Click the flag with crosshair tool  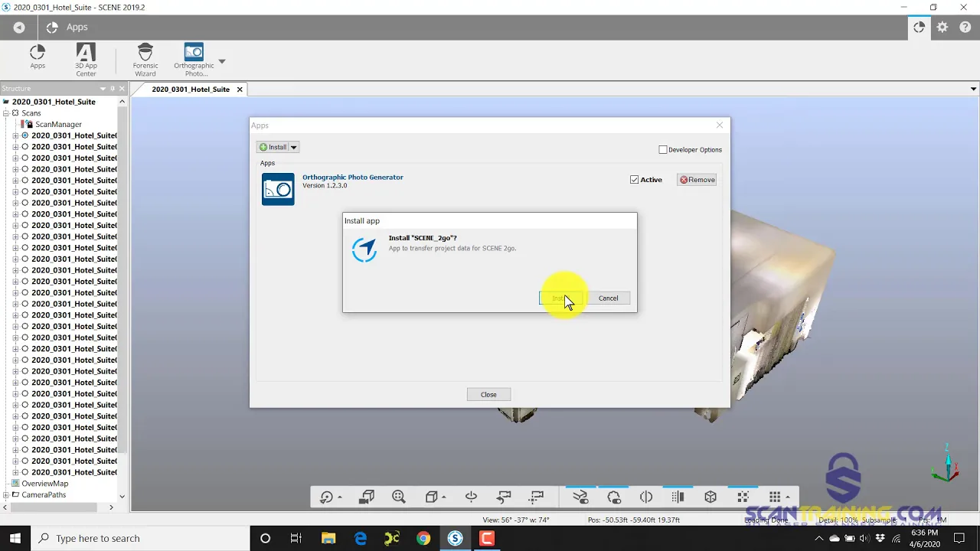click(x=537, y=497)
